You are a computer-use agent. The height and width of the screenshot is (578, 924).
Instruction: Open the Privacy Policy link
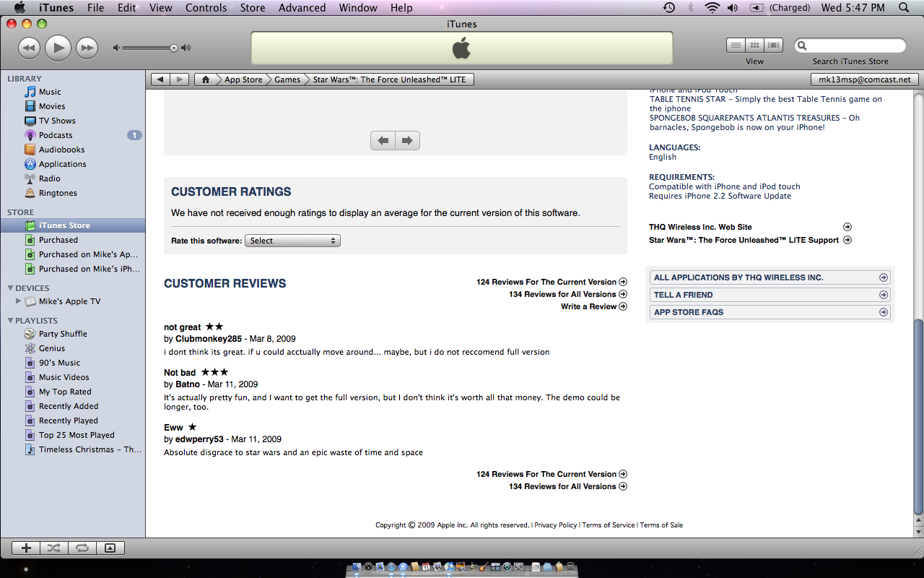click(x=556, y=525)
